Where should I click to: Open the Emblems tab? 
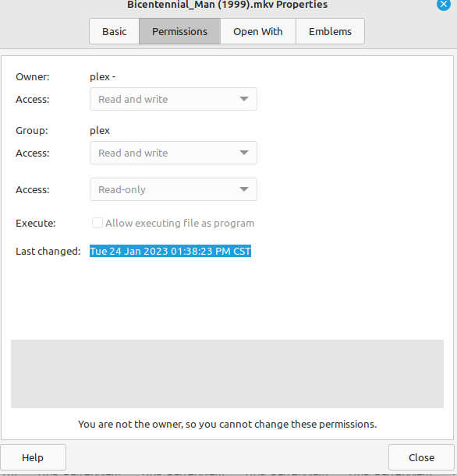(x=331, y=31)
